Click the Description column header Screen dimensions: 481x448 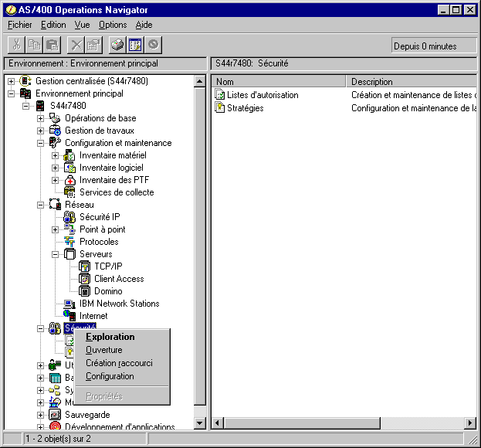click(x=412, y=82)
